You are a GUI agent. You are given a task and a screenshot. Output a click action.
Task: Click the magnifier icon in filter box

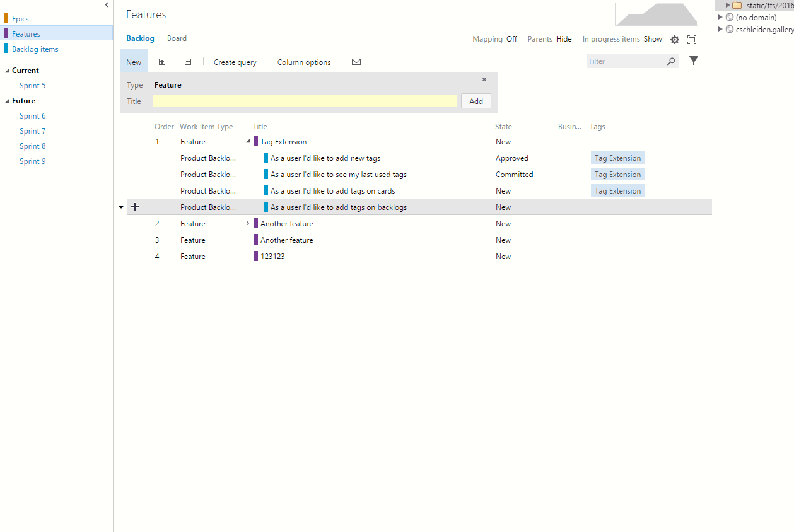pyautogui.click(x=671, y=61)
